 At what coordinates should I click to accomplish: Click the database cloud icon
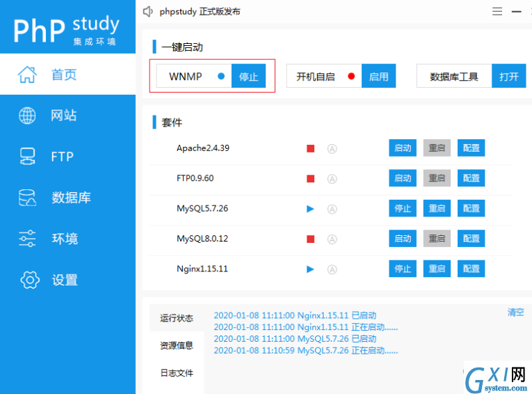[27, 198]
